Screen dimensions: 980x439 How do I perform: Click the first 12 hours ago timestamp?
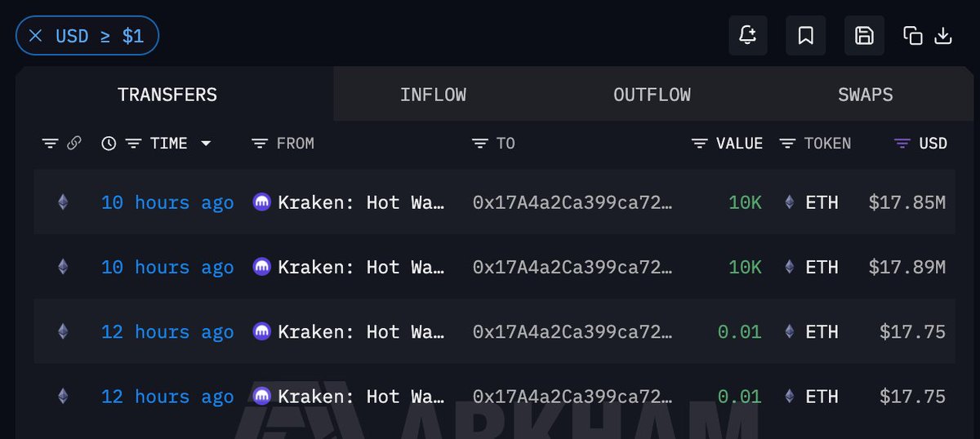tap(167, 332)
